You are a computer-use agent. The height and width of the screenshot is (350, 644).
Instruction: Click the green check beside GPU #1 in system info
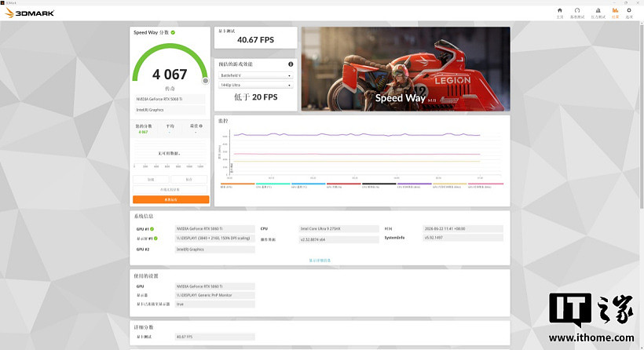(x=152, y=229)
